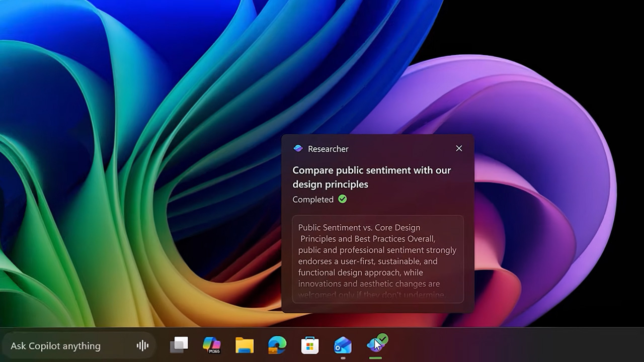The width and height of the screenshot is (644, 362).
Task: Start voice input with the waveform icon
Action: coord(142,345)
